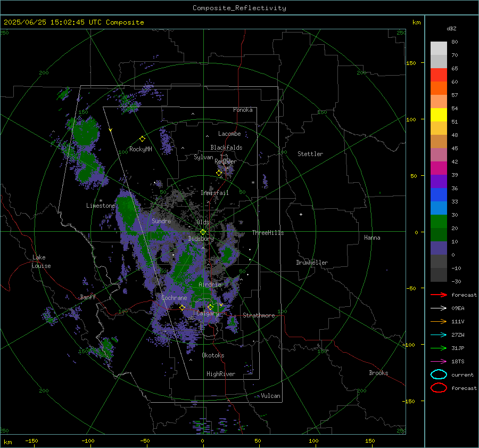Image resolution: width=479 pixels, height=448 pixels.
Task: Click the Lacombe town label
Action: tap(229, 134)
